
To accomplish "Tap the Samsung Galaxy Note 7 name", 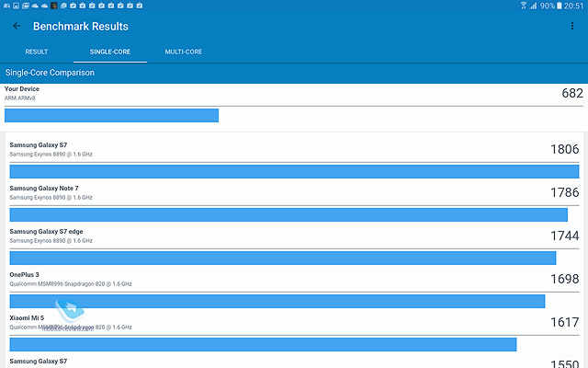I will tap(44, 188).
